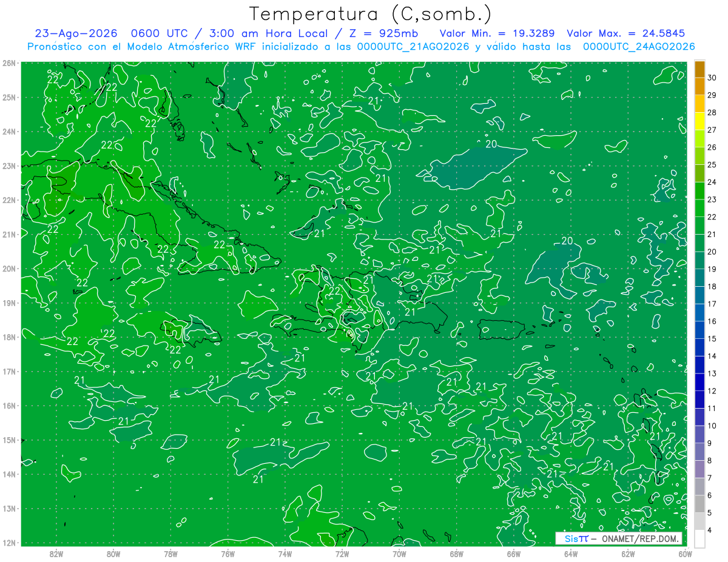Click the '20' contour label near 24N 67W
The width and height of the screenshot is (728, 562).
[x=491, y=144]
